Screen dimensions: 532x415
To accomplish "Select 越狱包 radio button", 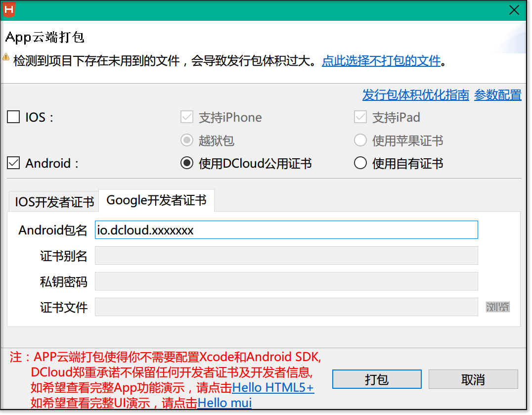I will [187, 140].
